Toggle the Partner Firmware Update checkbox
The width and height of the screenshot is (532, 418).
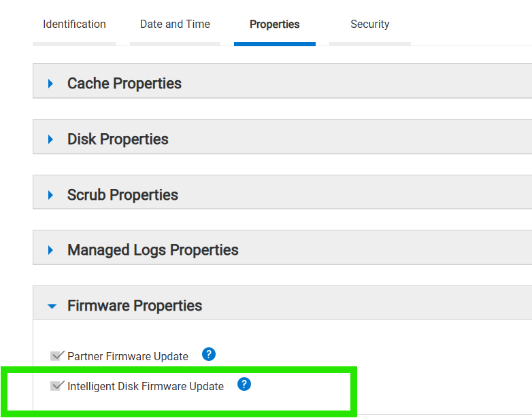[x=57, y=356]
